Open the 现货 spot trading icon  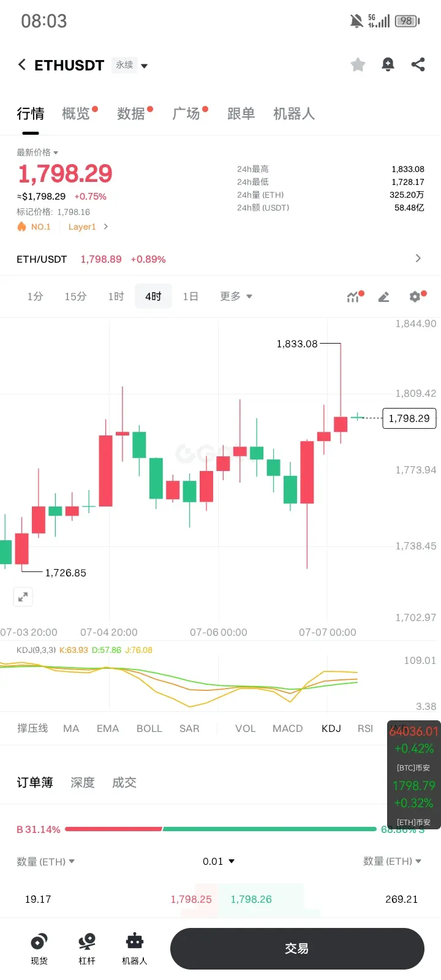pyautogui.click(x=39, y=949)
